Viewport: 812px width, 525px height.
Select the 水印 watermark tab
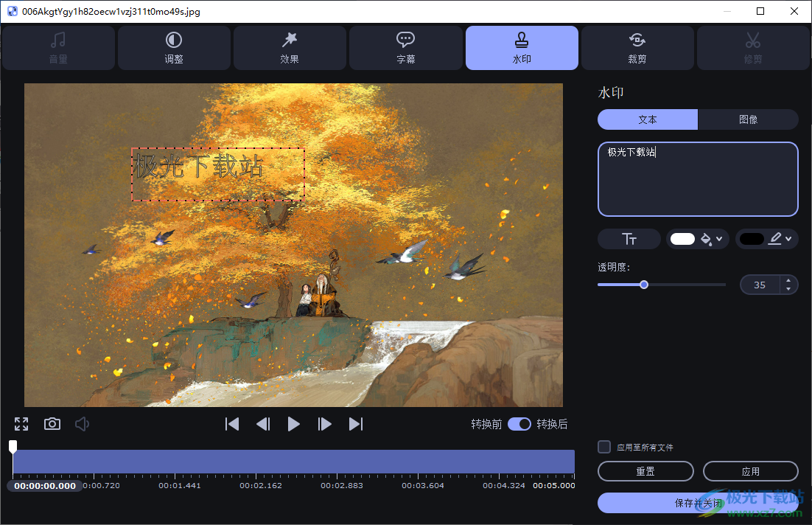tap(522, 48)
